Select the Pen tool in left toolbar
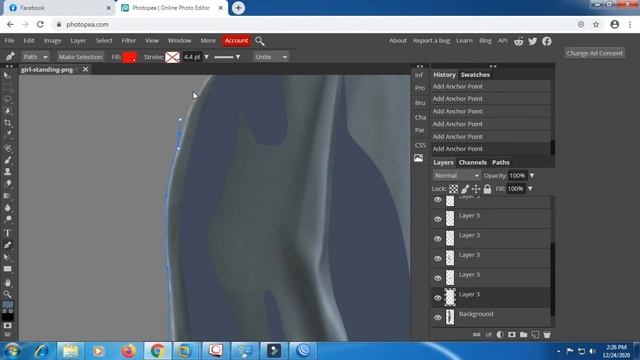The image size is (640, 360). pos(7,245)
